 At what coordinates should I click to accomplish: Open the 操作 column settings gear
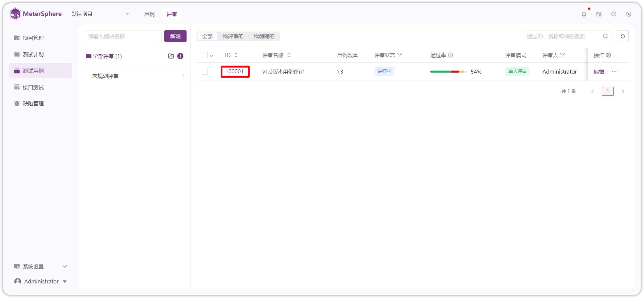point(608,55)
